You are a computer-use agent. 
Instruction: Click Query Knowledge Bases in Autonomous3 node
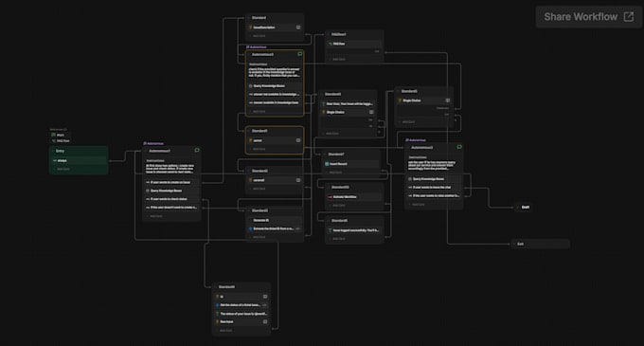pos(434,179)
